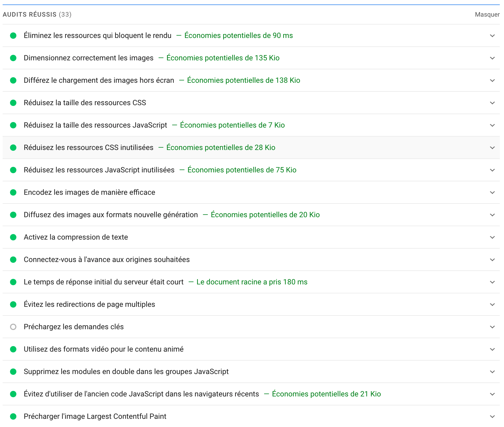
Task: Click the green circle next to 'Encodez les images de manière efficace'
Action: pyautogui.click(x=13, y=192)
